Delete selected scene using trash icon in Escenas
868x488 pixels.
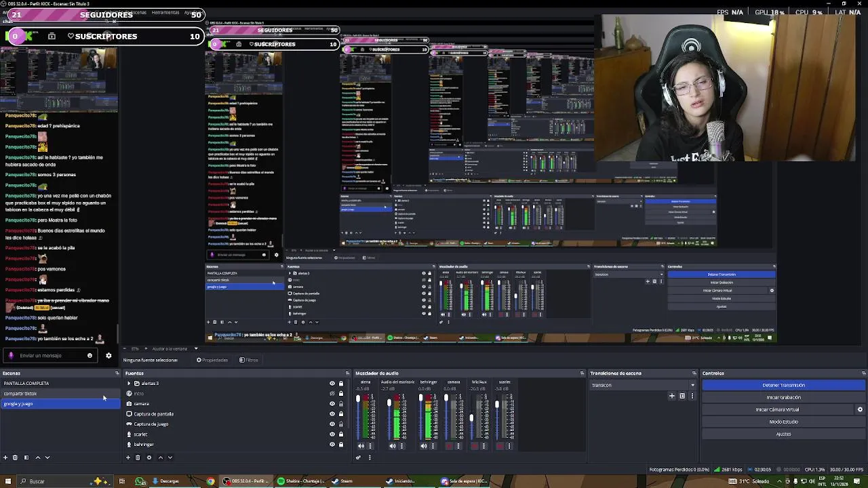(x=15, y=457)
